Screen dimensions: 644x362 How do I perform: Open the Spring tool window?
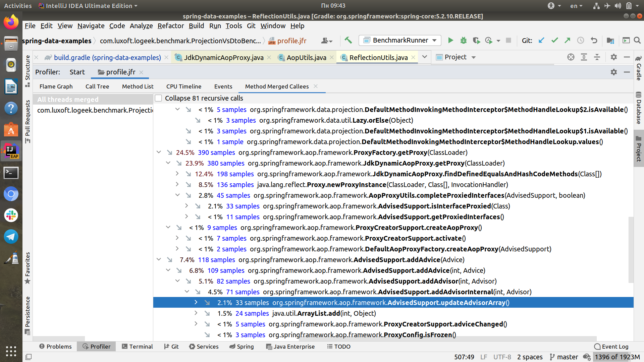pos(241,347)
